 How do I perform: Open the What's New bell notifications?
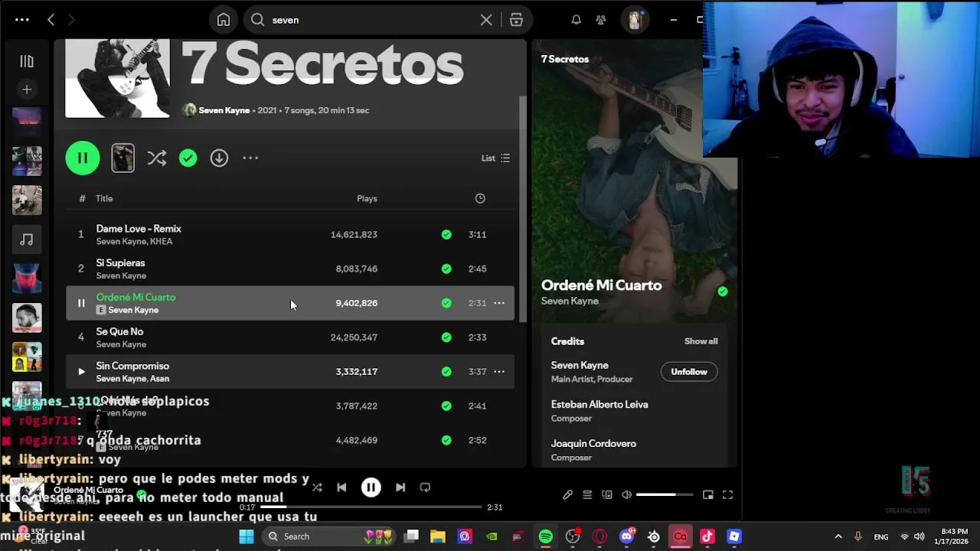(x=576, y=20)
